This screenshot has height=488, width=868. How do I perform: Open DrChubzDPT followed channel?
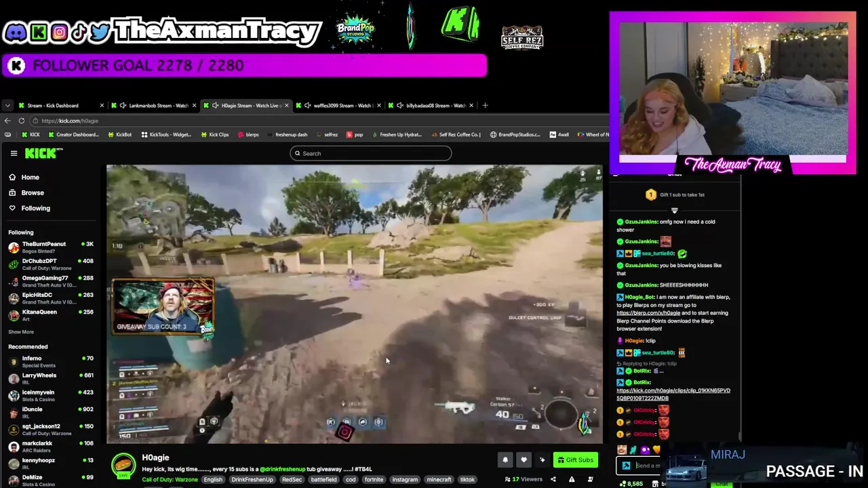coord(51,264)
